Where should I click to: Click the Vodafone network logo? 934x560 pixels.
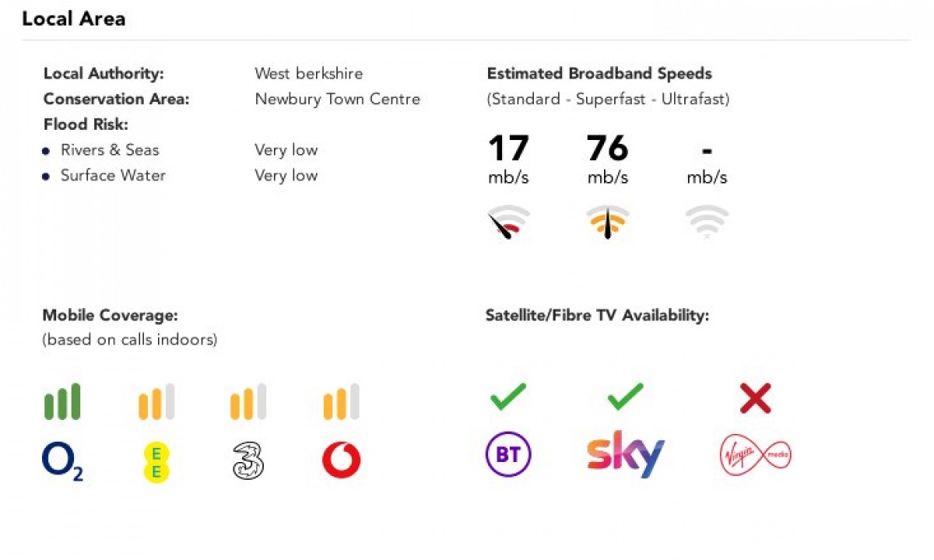point(342,460)
